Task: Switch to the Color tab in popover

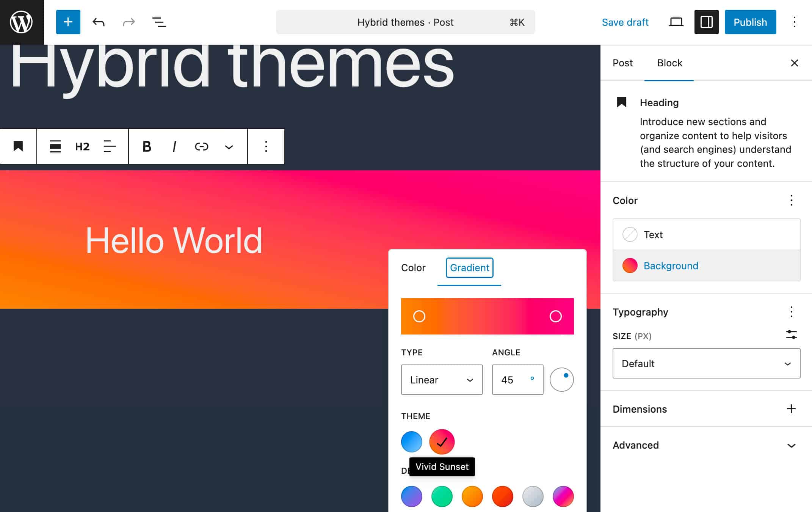Action: (413, 268)
